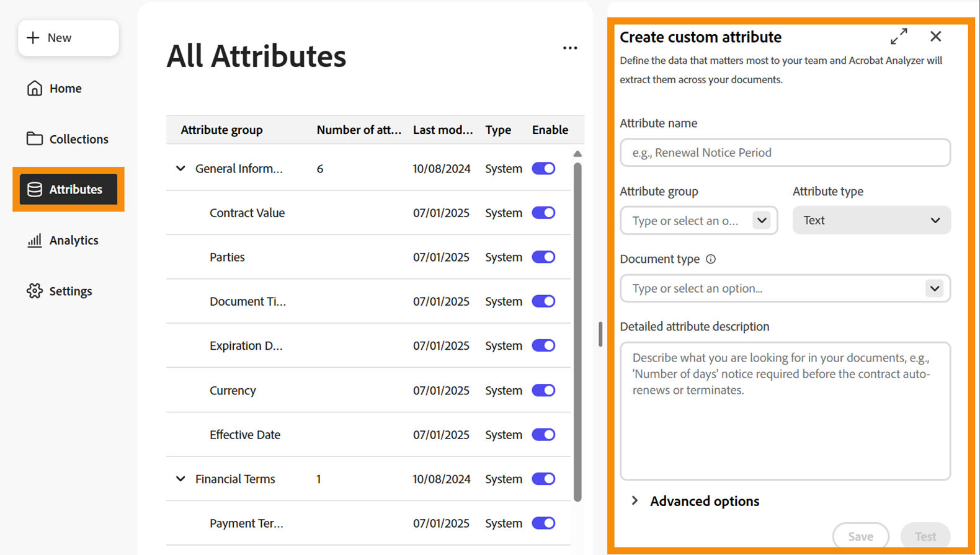
Task: Open the Document type dropdown arrow
Action: point(934,288)
